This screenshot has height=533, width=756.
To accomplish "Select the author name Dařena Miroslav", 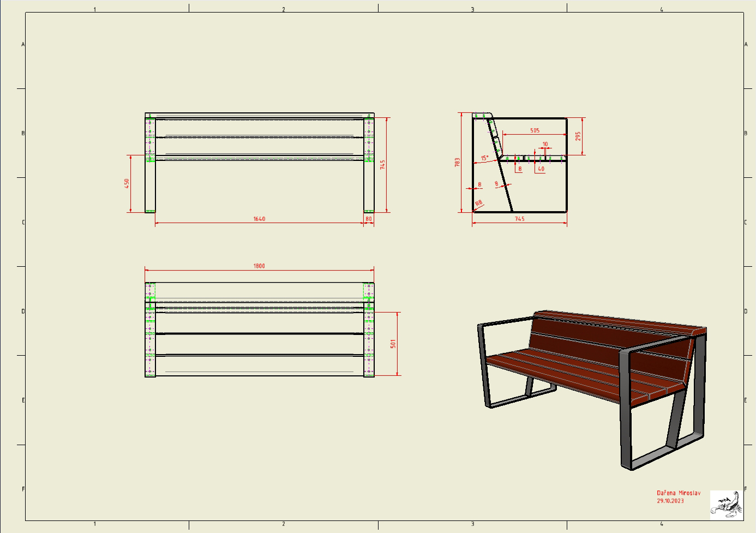I will point(679,493).
